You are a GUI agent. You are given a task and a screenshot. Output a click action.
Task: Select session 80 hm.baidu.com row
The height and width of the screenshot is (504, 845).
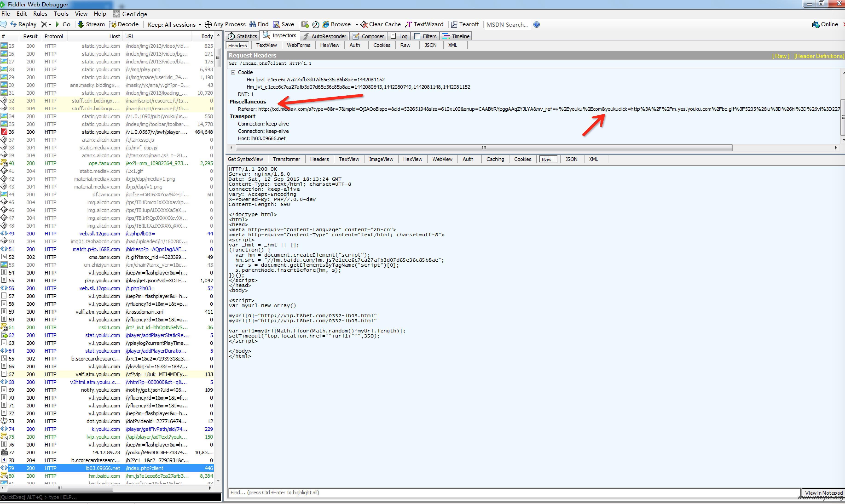tap(107, 476)
